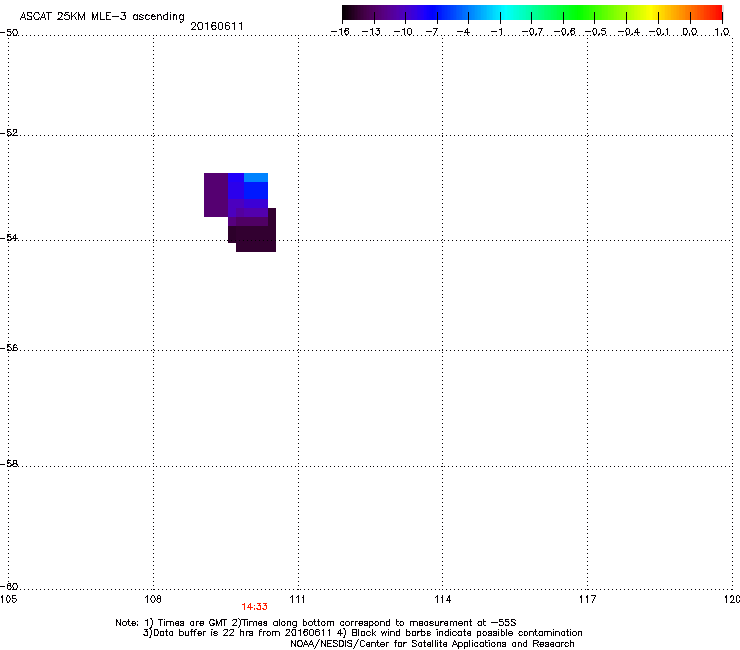This screenshot has height=650, width=740.
Task: Click the latitude label -54
Action: point(9,237)
